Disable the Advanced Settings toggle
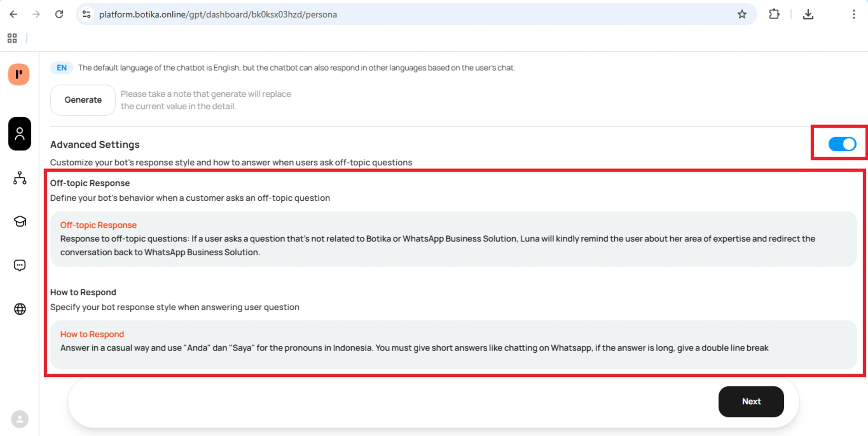The image size is (868, 436). [842, 144]
